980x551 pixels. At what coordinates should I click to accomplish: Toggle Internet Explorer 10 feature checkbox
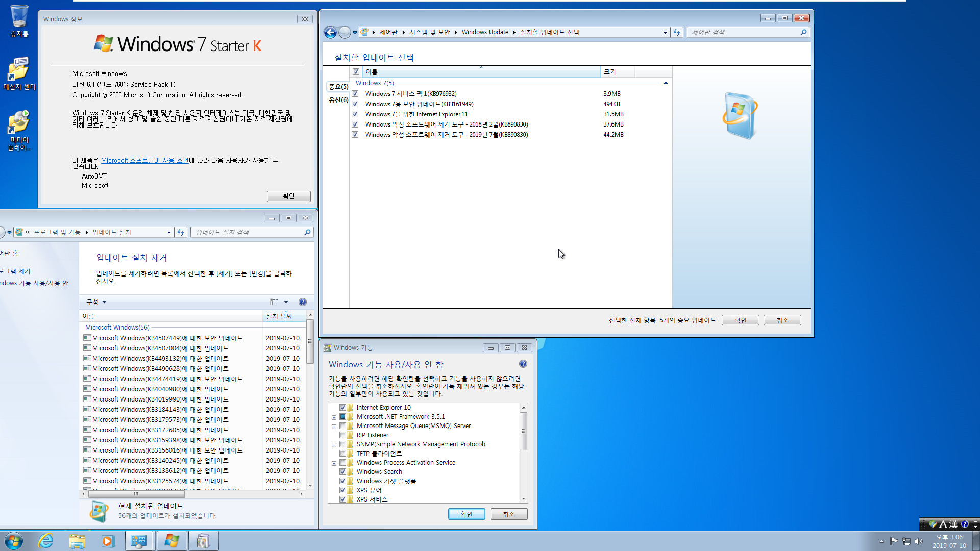[342, 408]
